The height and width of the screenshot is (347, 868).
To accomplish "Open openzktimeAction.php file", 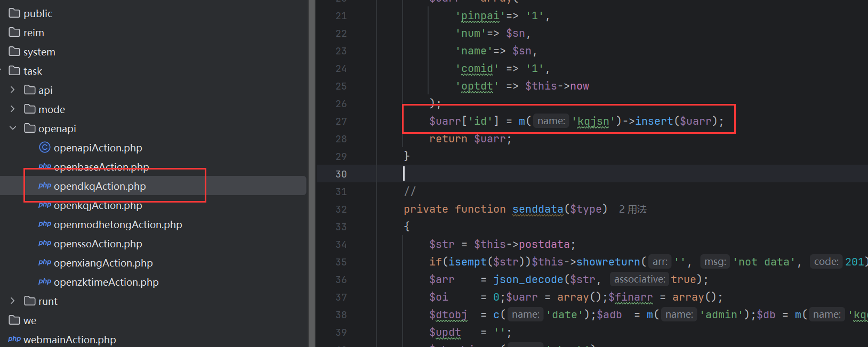I will point(106,282).
